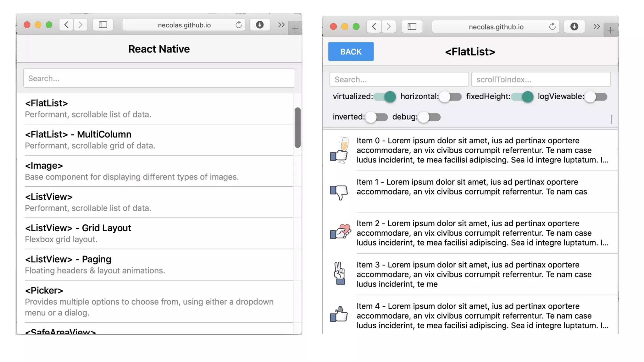This screenshot has width=644, height=362.
Task: Show sidebar in left browser window
Action: click(x=103, y=25)
